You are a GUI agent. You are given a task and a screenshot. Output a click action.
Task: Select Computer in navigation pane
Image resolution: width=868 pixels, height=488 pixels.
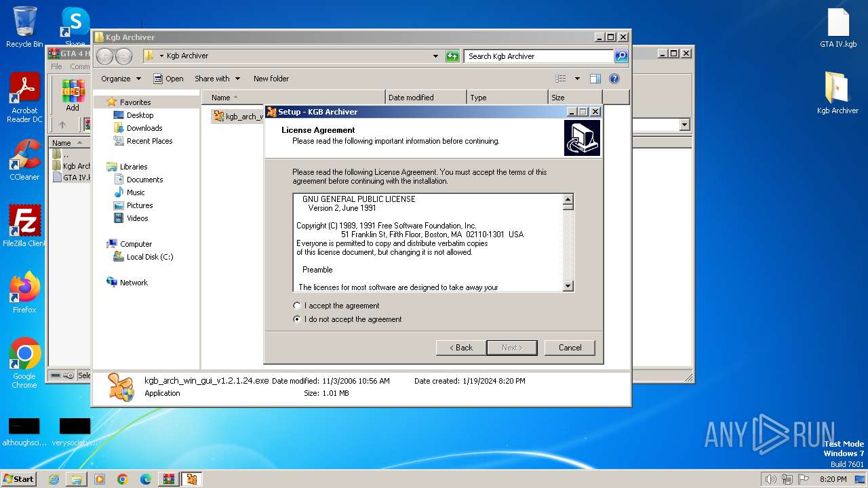(136, 244)
